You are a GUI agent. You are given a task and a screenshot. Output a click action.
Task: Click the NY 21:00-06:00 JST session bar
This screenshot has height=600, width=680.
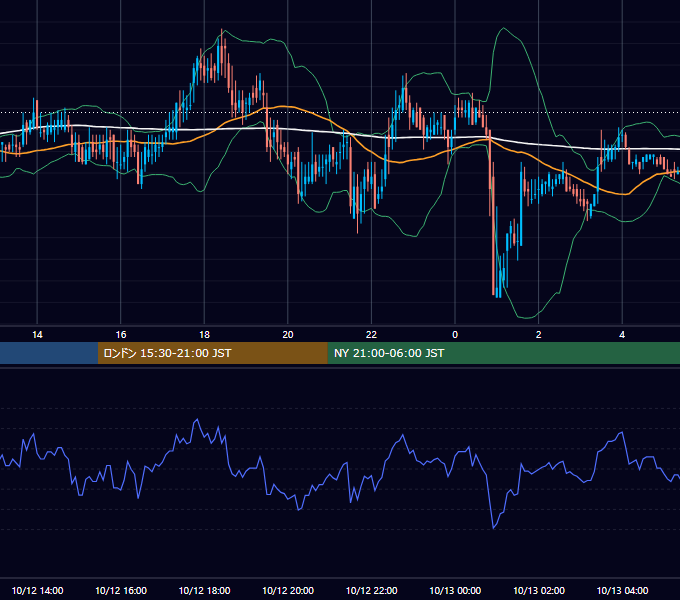503,353
